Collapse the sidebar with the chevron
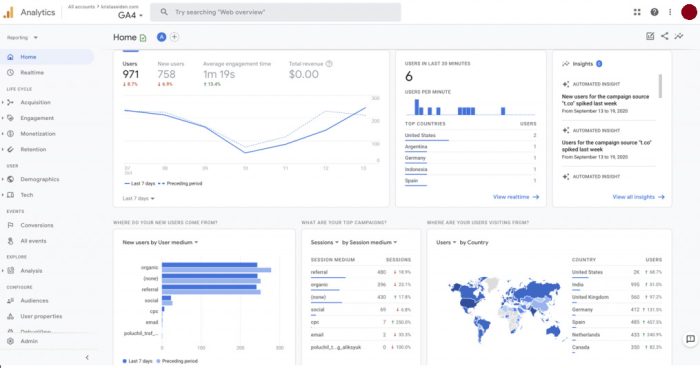 87,357
